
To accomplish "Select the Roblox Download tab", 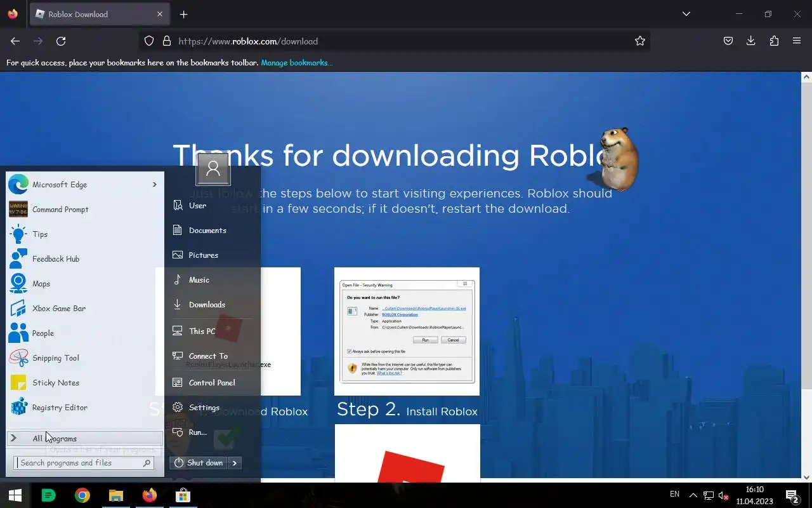I will click(100, 14).
